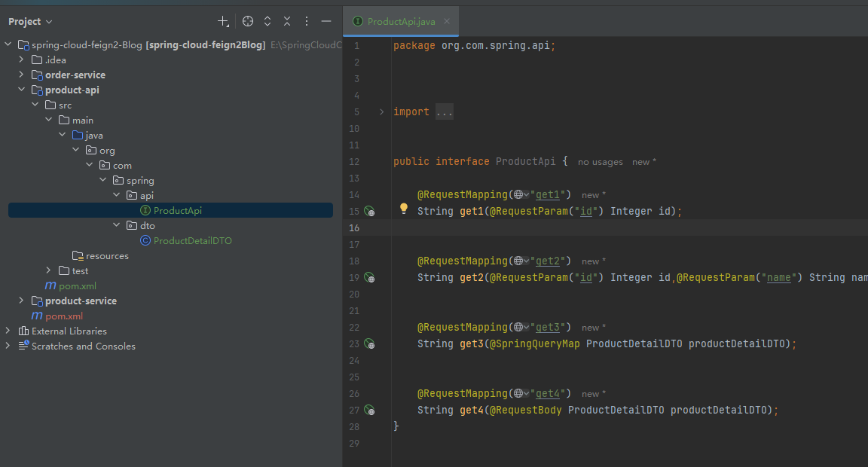Click the yellow light bulb intention icon
This screenshot has width=868, height=467.
pyautogui.click(x=404, y=209)
